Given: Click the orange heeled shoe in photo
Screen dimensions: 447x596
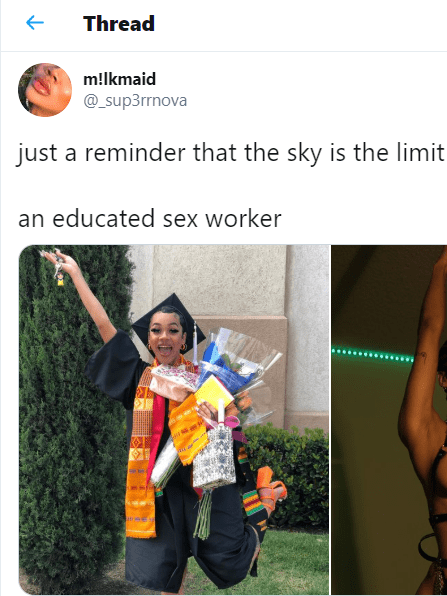Looking at the screenshot, I should pyautogui.click(x=271, y=488).
